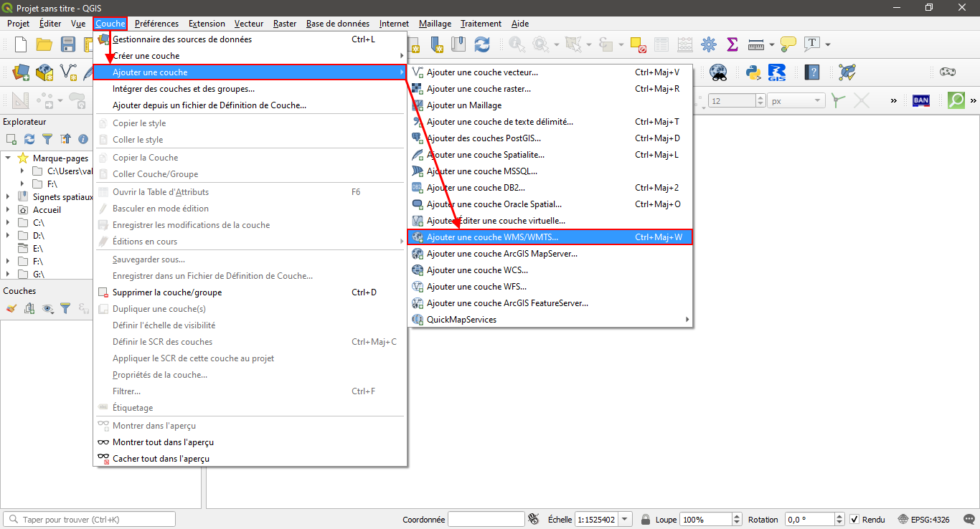980x529 pixels.
Task: Expand the Signets spatiaux node
Action: click(x=8, y=197)
